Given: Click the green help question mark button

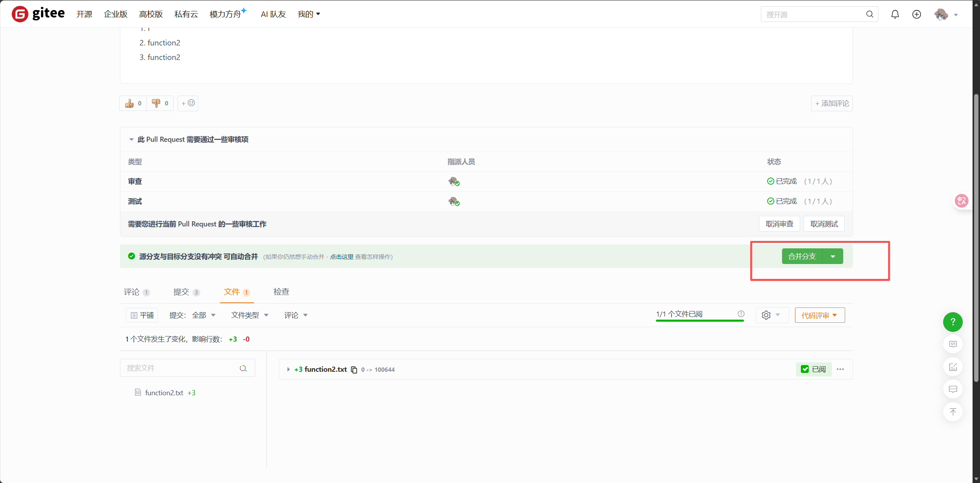Looking at the screenshot, I should [953, 322].
